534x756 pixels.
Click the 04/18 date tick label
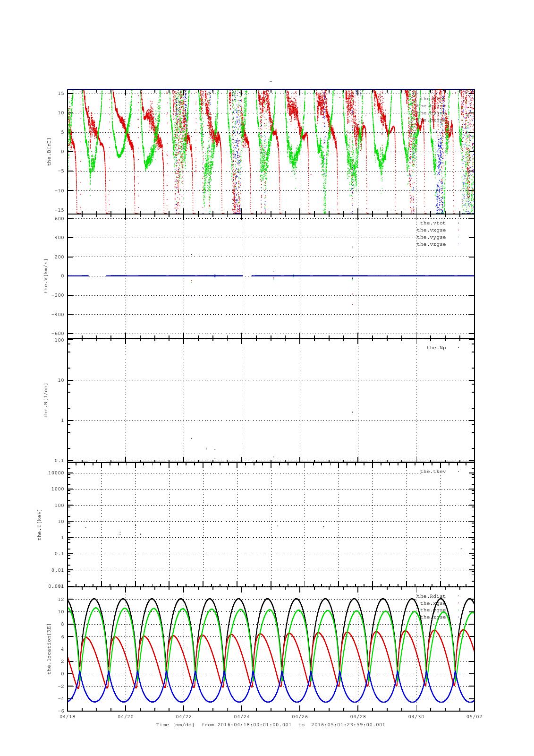68,716
